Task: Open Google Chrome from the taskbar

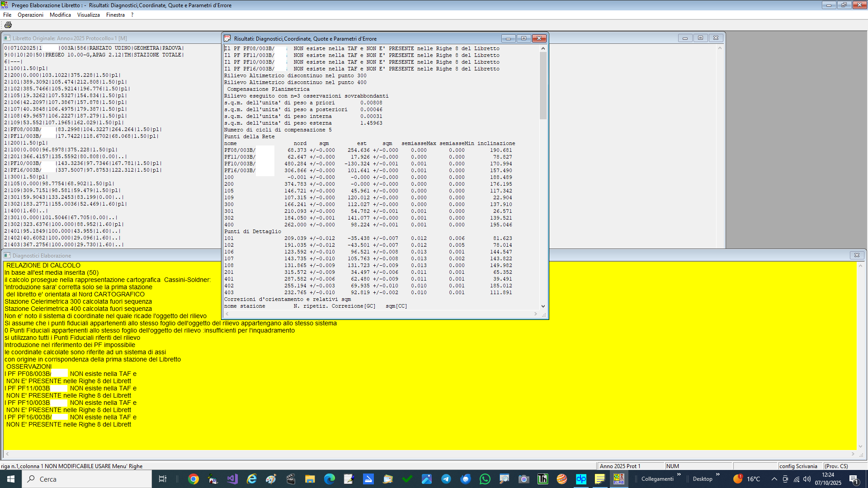Action: pyautogui.click(x=193, y=479)
